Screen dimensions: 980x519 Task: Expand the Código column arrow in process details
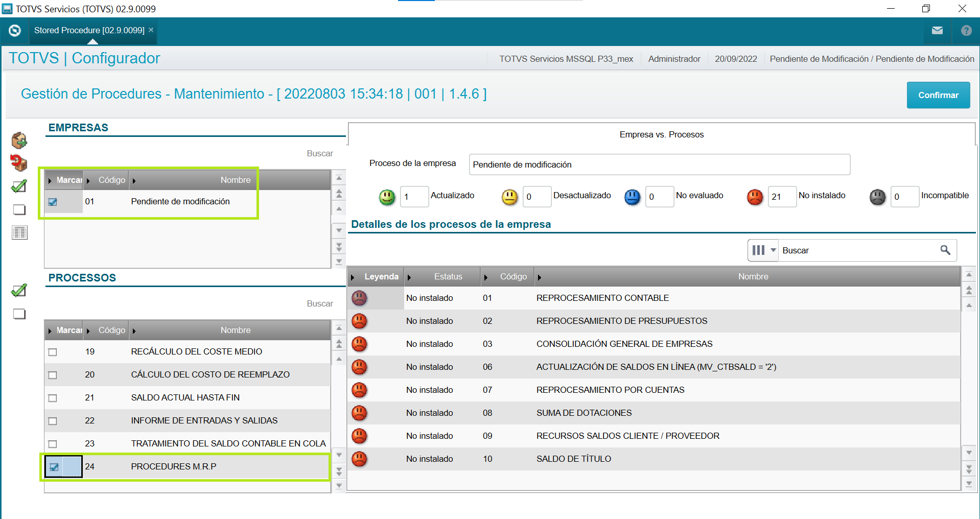[x=486, y=277]
